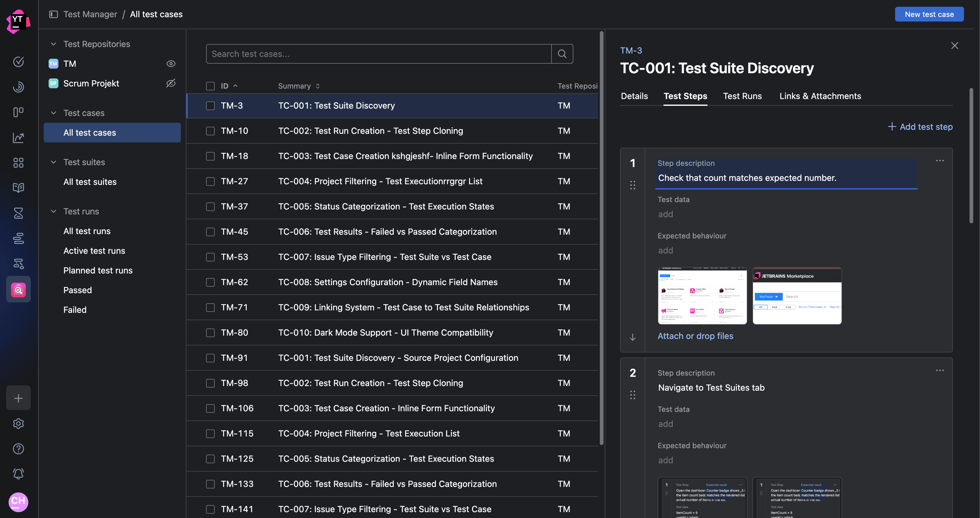Check the TM-106 row checkbox
Viewport: 980px width, 518px height.
210,408
